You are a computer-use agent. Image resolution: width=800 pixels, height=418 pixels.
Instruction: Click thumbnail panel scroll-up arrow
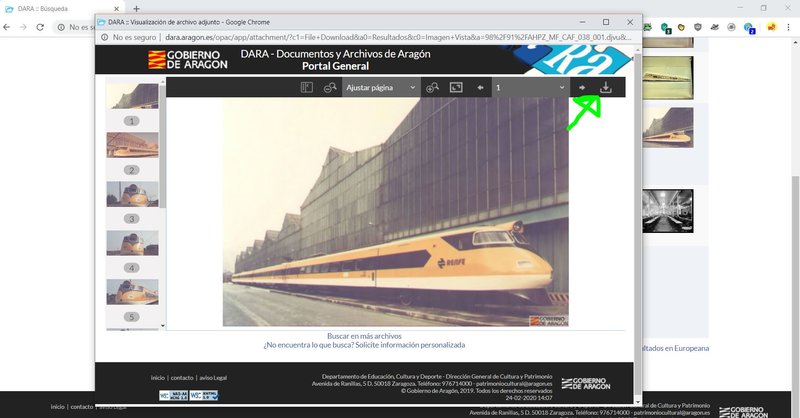pos(163,82)
